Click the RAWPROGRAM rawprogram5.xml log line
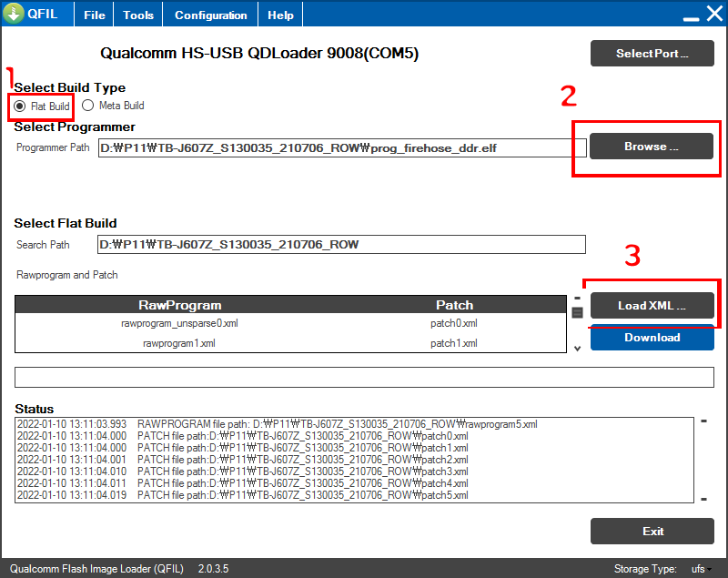Screen dimensions: 728x578 [x=278, y=424]
